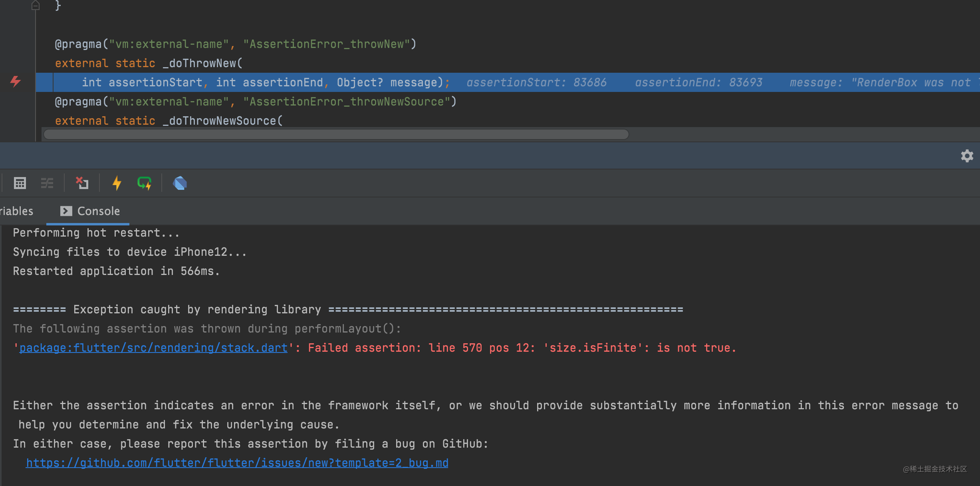The width and height of the screenshot is (980, 486).
Task: Open the stack.dart package link
Action: click(x=153, y=348)
